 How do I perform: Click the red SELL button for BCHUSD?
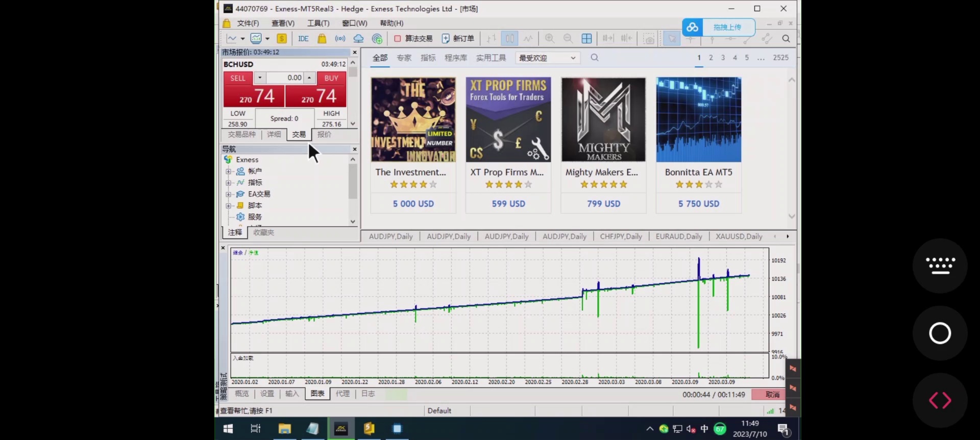[x=238, y=78]
